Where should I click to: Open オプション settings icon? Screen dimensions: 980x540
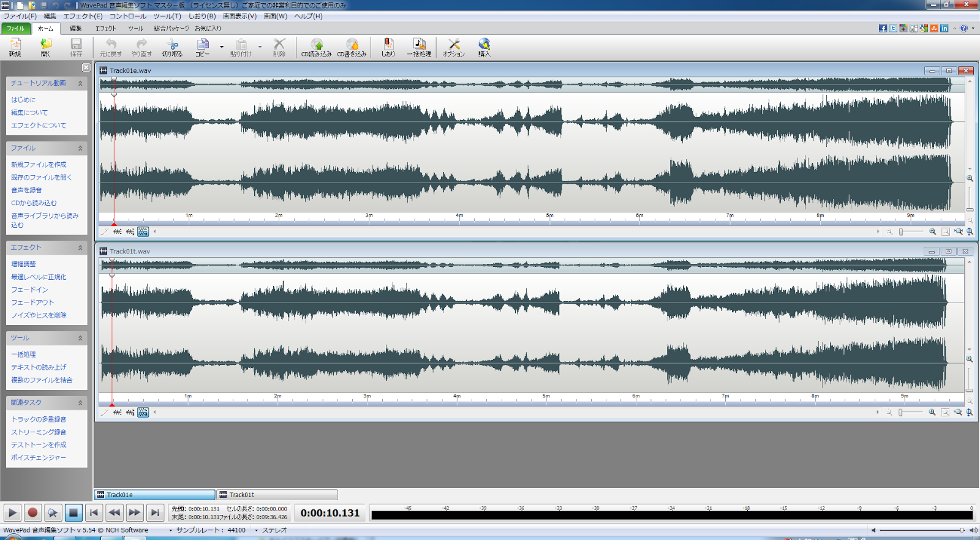[x=454, y=47]
